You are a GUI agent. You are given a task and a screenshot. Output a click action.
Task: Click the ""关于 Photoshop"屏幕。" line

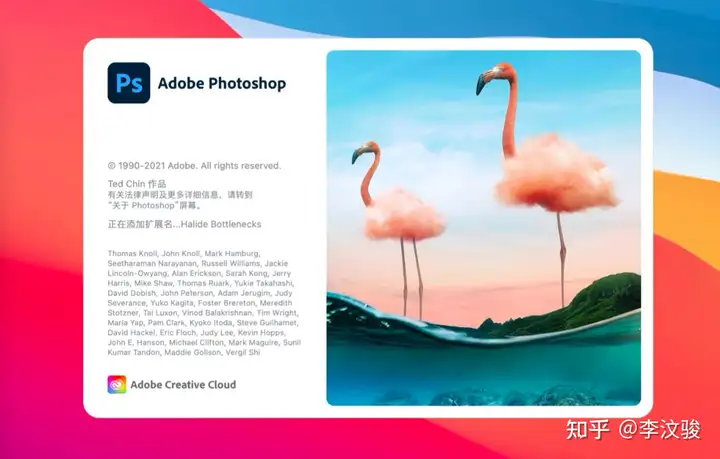point(155,206)
